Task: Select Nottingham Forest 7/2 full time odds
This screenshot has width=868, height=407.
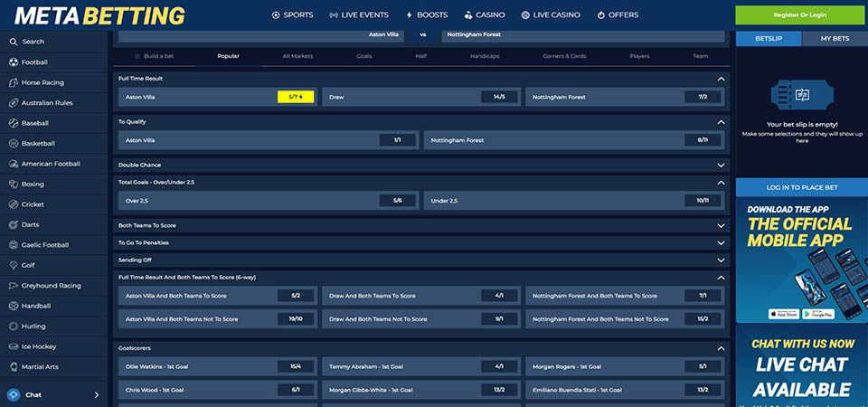Action: 703,97
